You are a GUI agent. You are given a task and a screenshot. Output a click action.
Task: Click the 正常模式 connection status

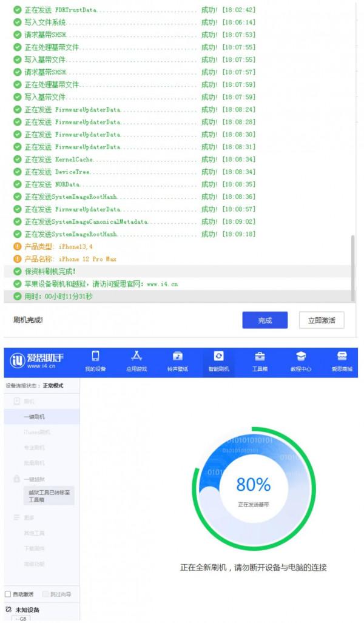click(x=53, y=386)
